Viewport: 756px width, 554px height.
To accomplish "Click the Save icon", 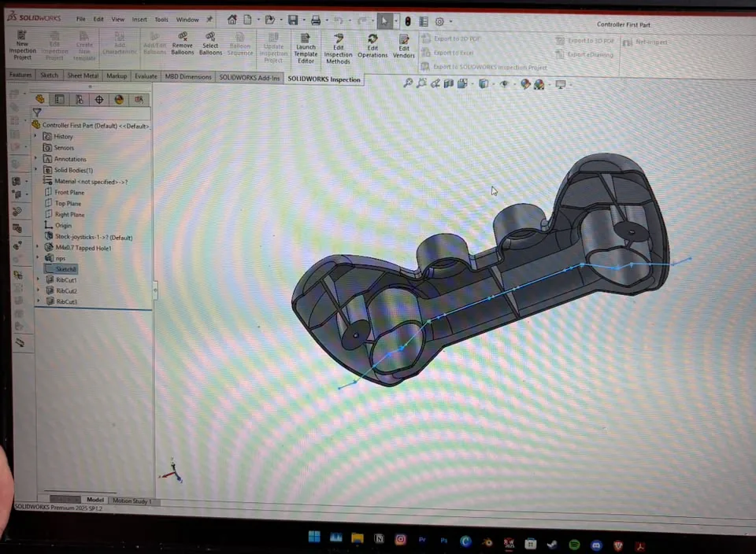I will pyautogui.click(x=293, y=20).
